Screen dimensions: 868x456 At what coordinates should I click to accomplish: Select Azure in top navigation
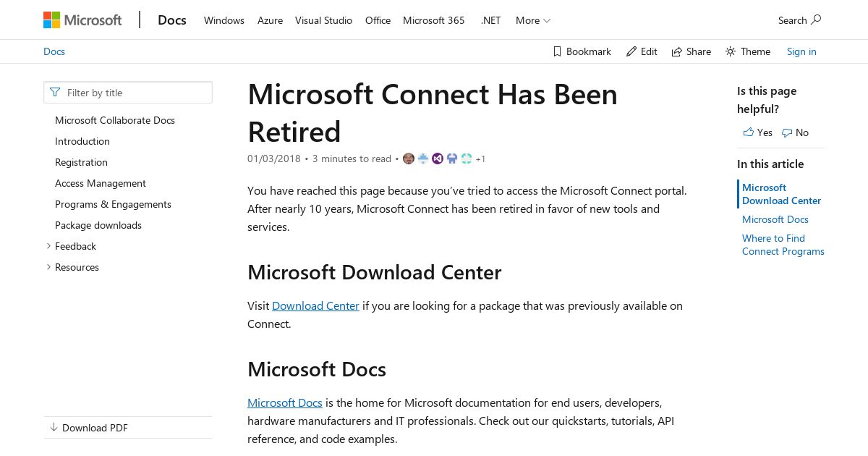pos(270,20)
